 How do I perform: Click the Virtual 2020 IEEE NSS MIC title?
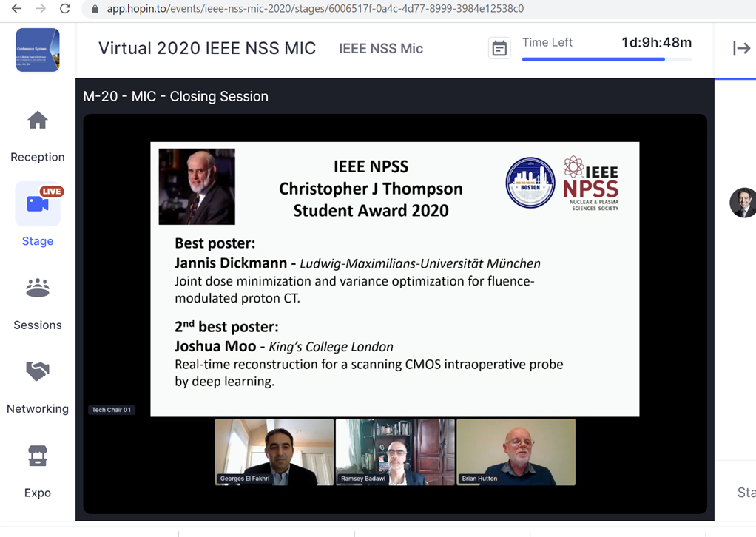207,48
